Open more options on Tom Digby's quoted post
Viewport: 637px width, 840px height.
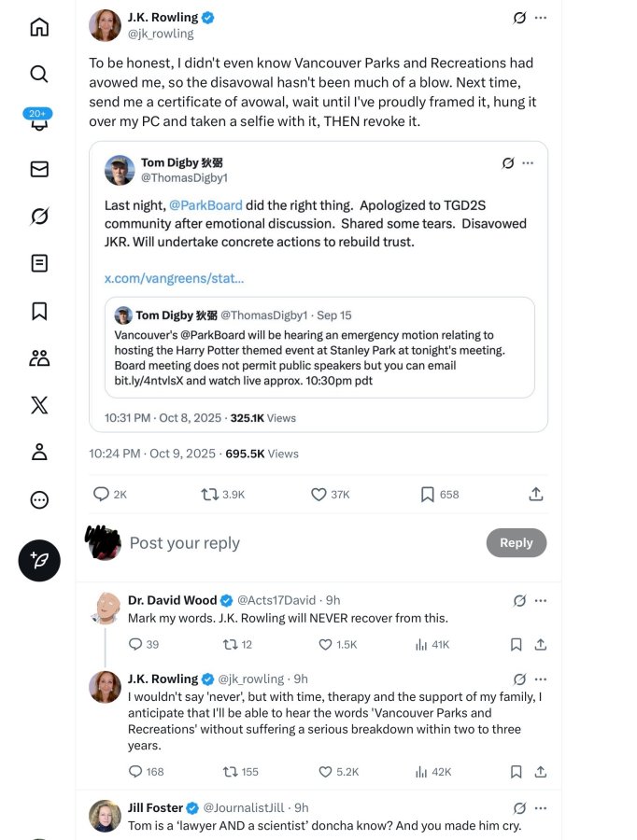point(528,162)
